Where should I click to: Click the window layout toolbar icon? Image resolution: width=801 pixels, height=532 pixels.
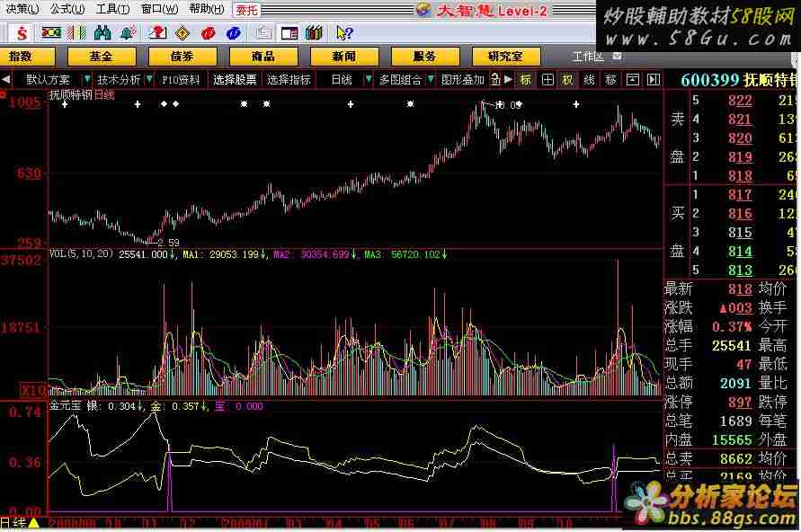point(289,33)
